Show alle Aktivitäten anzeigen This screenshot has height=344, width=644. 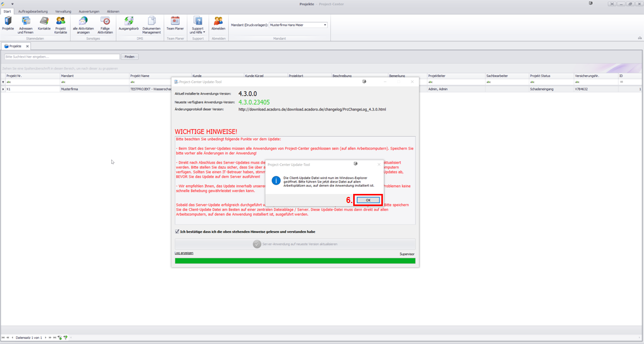pyautogui.click(x=83, y=24)
